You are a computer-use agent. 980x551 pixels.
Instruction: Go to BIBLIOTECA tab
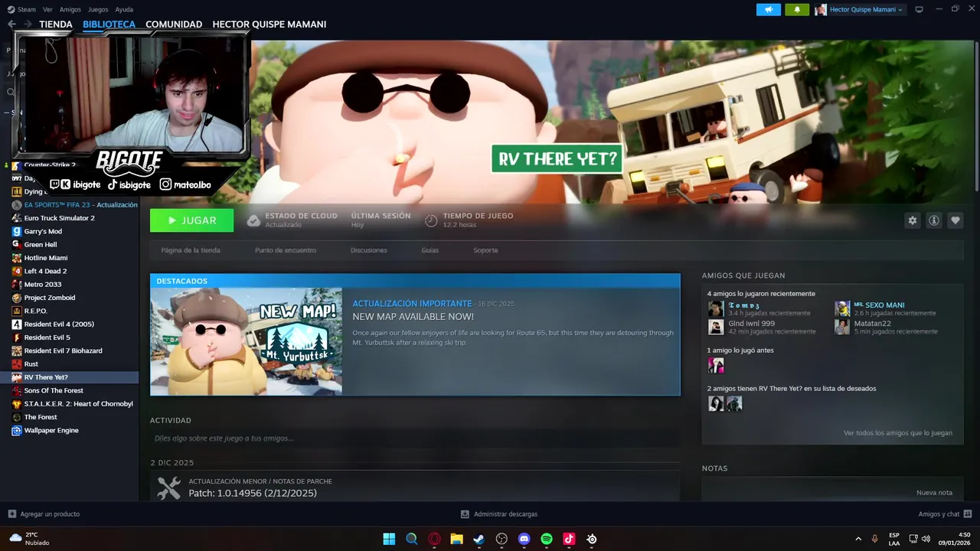click(109, 24)
